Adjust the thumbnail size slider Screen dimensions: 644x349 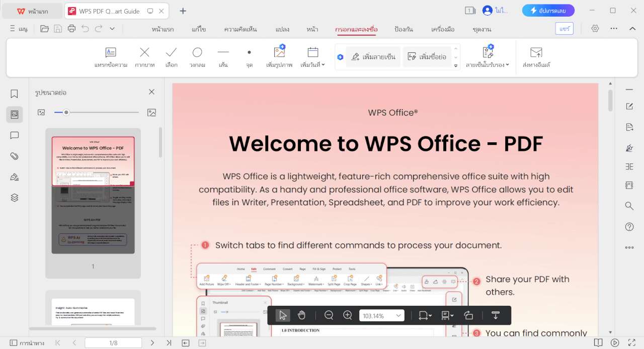[97, 112]
